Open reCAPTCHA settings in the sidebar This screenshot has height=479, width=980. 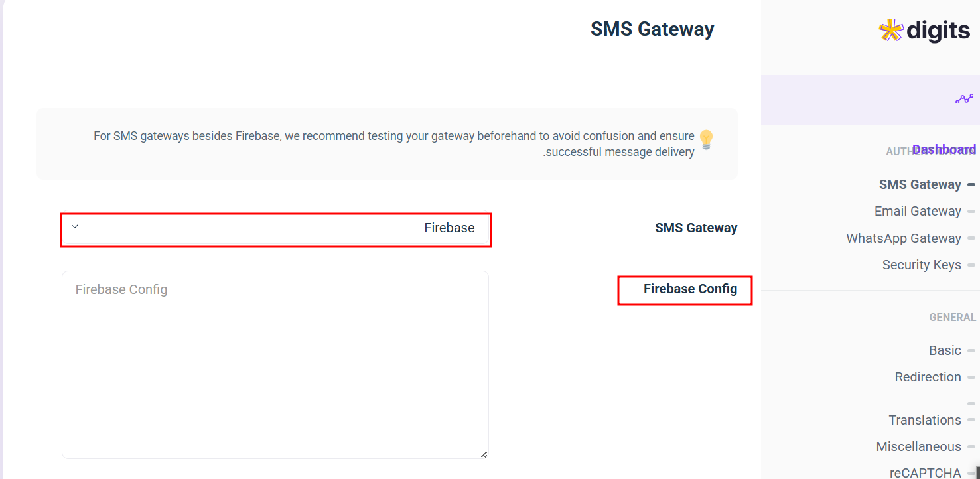pos(925,472)
